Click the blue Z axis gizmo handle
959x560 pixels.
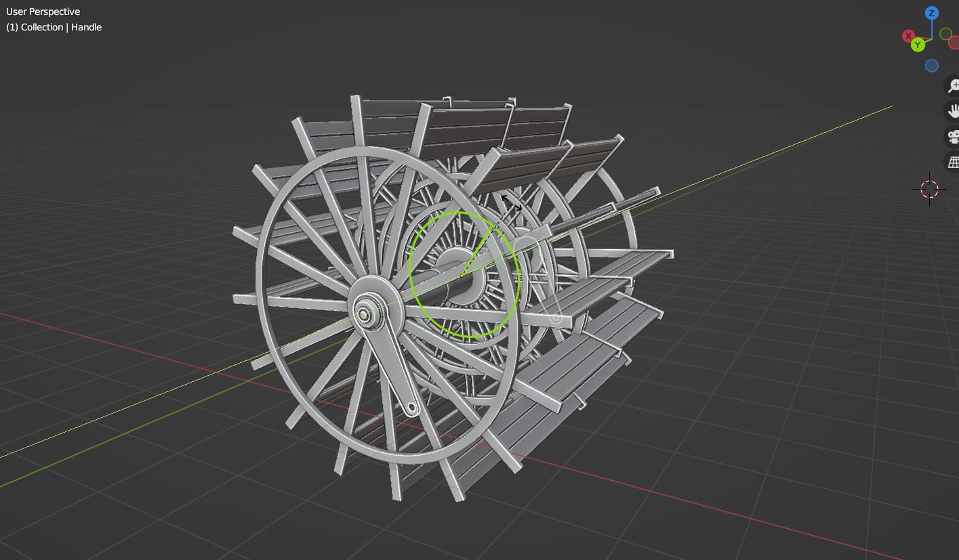pyautogui.click(x=932, y=13)
